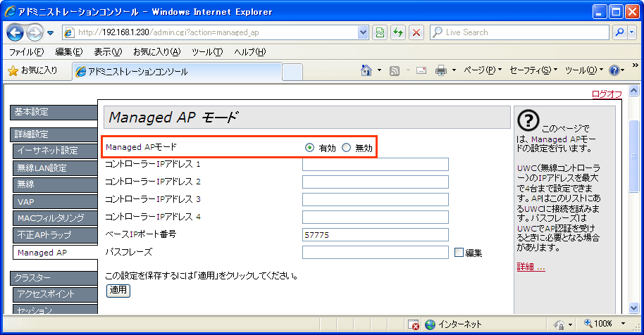Open the セーフティ(S) command bar menu
The height and width of the screenshot is (335, 644).
(533, 70)
